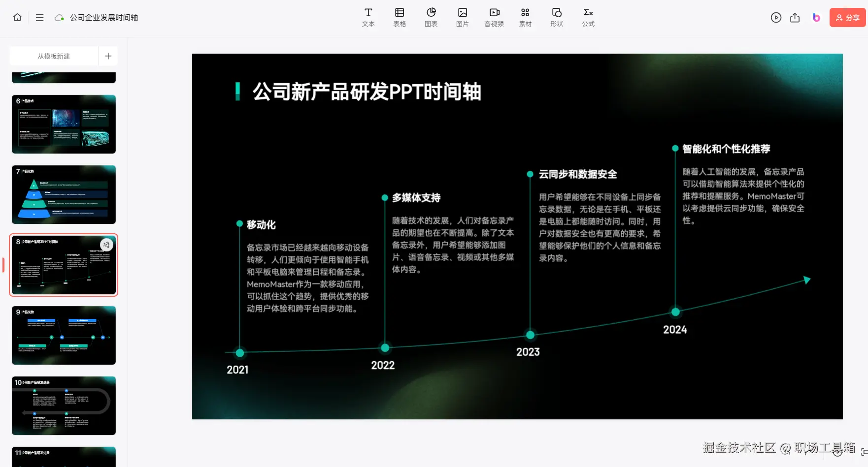Insert a table with 表格
868x467 pixels.
tap(400, 17)
